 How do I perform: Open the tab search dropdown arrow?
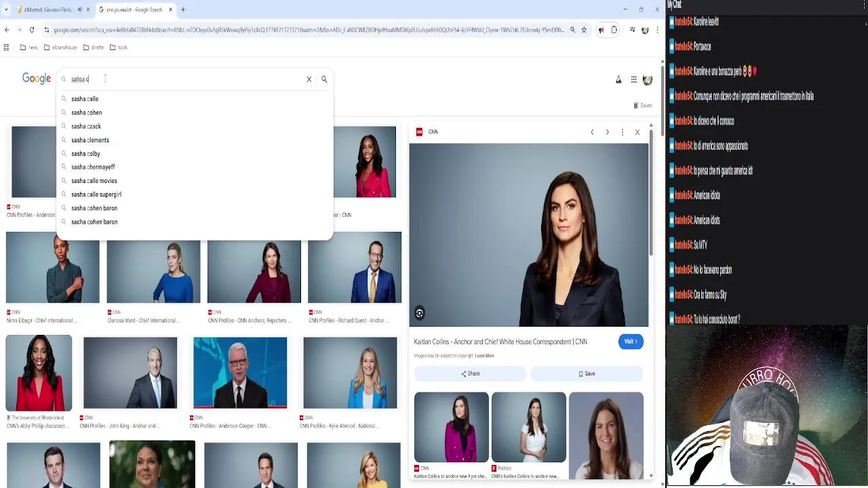click(6, 9)
